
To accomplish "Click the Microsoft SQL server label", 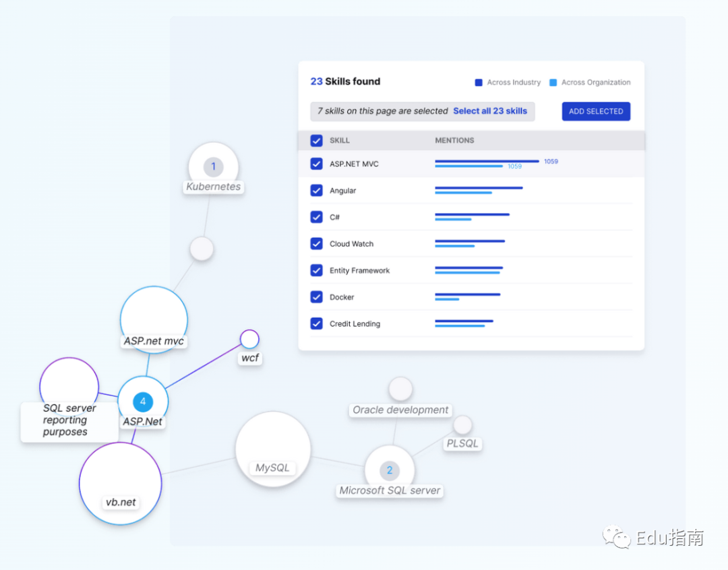I will (390, 490).
